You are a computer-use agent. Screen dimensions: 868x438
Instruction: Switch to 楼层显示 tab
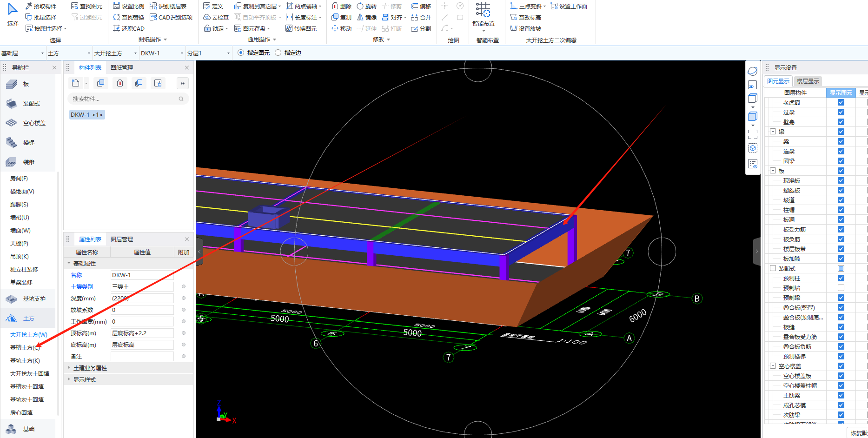click(x=808, y=81)
